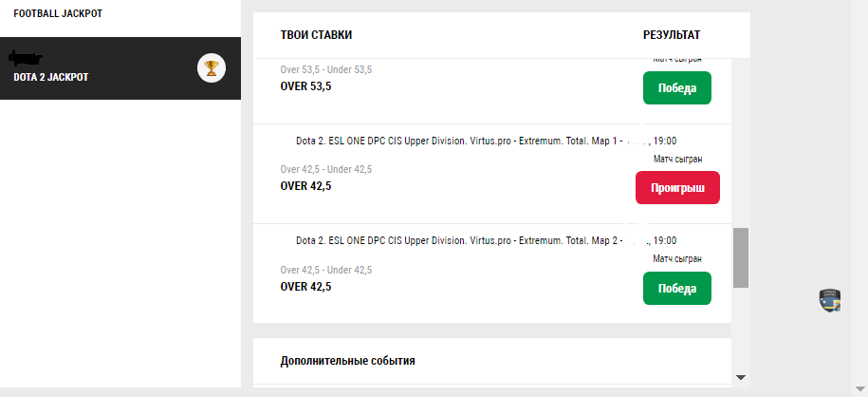
Task: Click the Победа button for Map 2
Action: [676, 289]
